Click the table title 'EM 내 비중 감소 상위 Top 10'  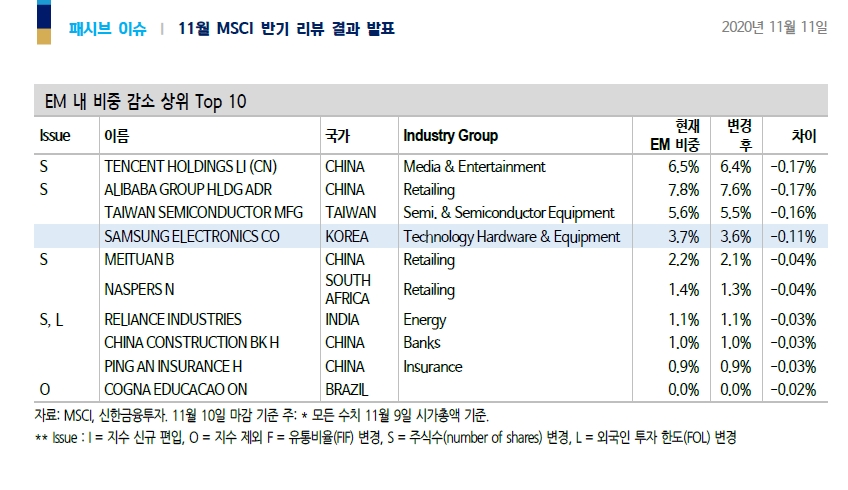[x=145, y=101]
